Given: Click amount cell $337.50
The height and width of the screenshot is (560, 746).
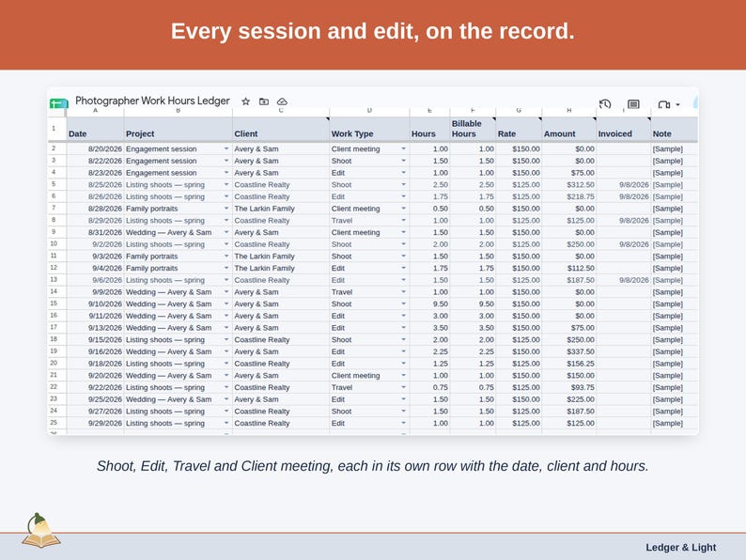Looking at the screenshot, I should [569, 351].
